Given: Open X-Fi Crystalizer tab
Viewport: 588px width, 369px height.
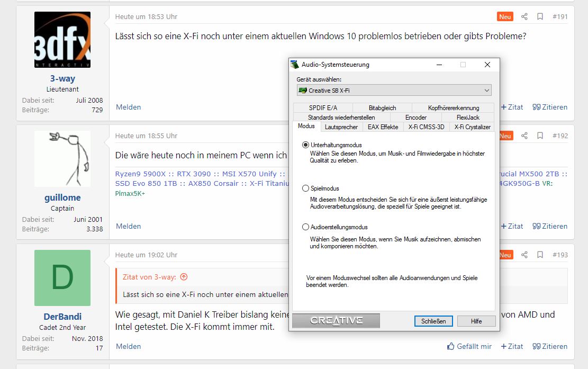Looking at the screenshot, I should coord(472,127).
